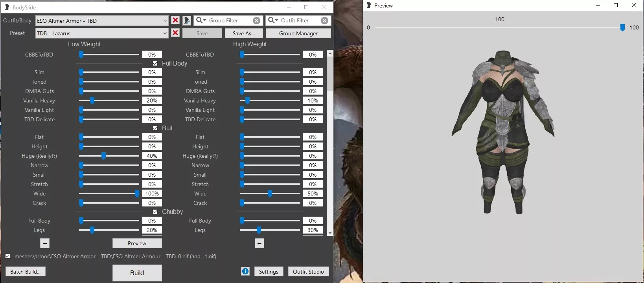
Task: Click the Preview window weight slider handle
Action: [622, 27]
